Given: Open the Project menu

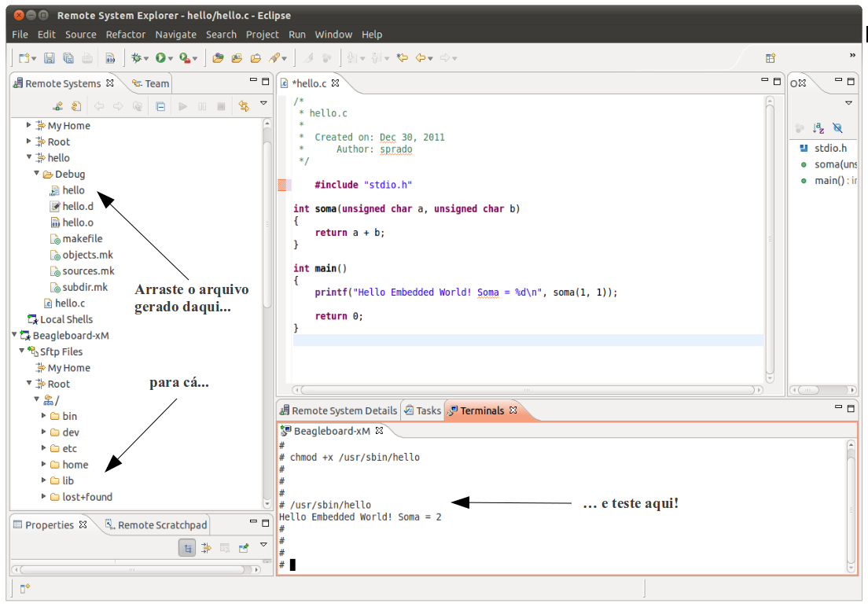Looking at the screenshot, I should (263, 35).
